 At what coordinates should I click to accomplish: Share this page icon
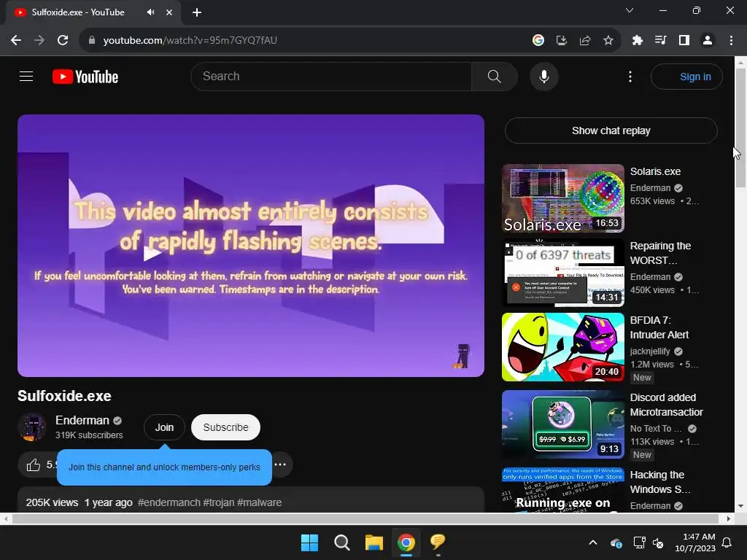click(584, 40)
